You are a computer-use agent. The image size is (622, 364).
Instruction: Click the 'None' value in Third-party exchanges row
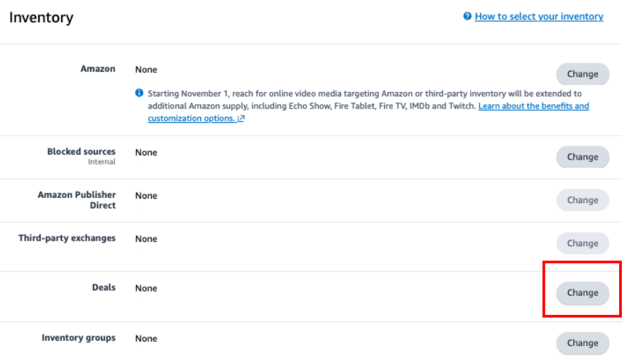point(146,238)
